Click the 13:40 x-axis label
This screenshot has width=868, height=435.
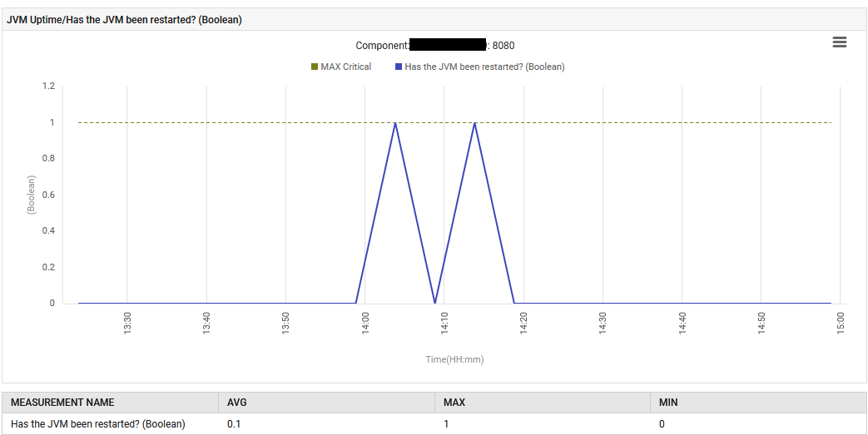tap(206, 322)
